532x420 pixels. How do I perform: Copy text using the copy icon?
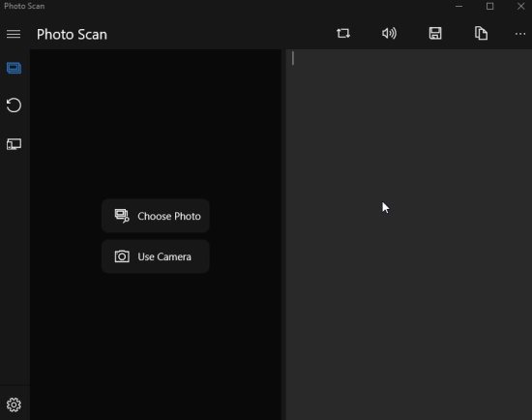(481, 33)
